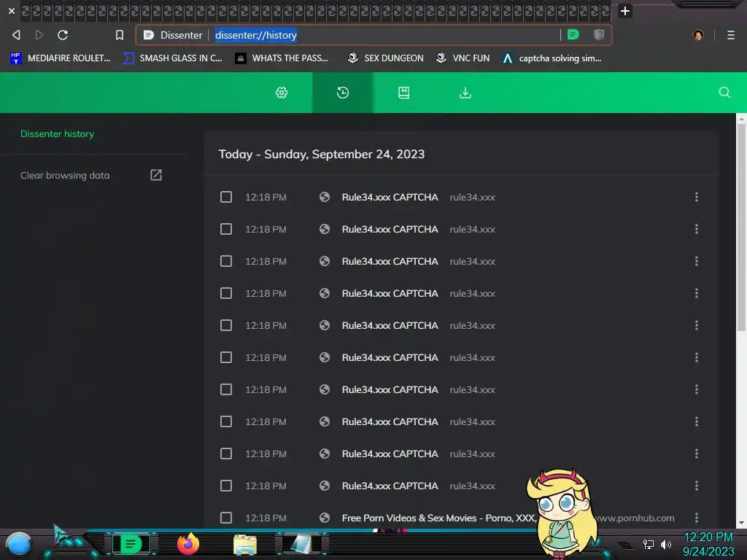
Task: Tick the checkbox of the Free Porn Videos entry
Action: pos(226,518)
